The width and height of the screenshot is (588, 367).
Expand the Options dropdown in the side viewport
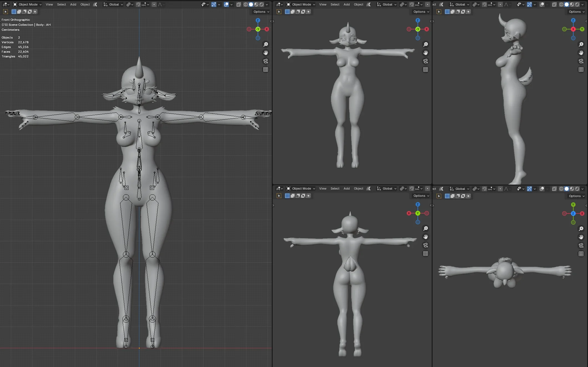coord(577,12)
